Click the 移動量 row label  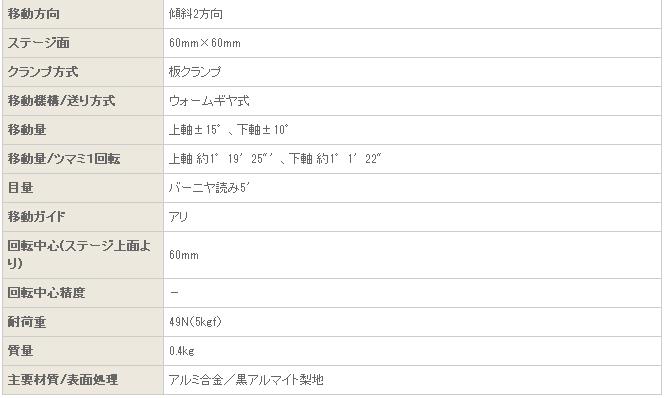click(x=27, y=130)
